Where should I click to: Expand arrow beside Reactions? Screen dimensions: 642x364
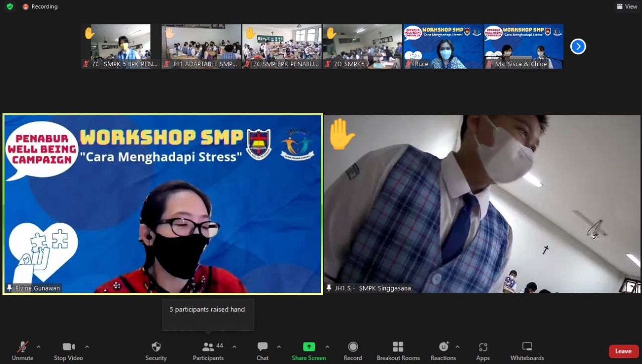click(457, 347)
